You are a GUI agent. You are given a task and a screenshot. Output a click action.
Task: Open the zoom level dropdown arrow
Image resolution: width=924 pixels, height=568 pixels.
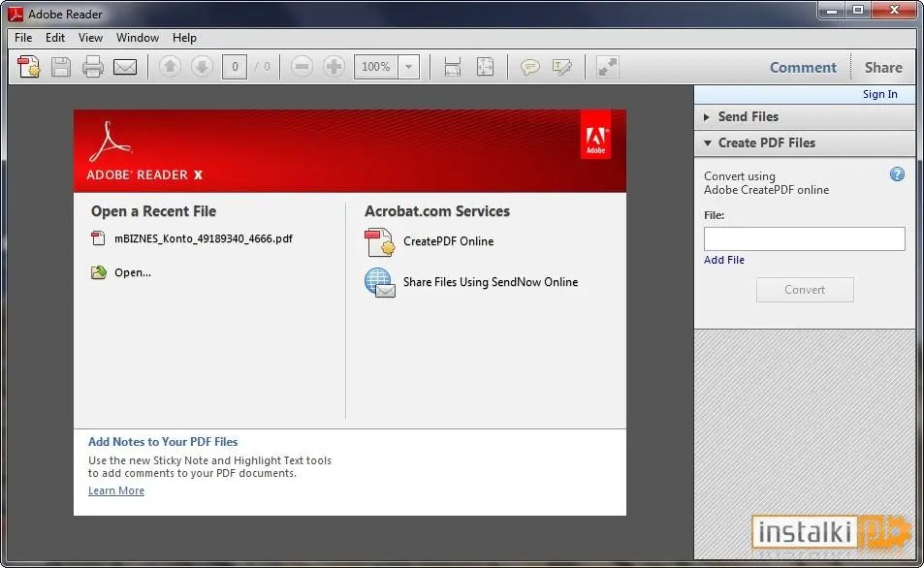409,66
